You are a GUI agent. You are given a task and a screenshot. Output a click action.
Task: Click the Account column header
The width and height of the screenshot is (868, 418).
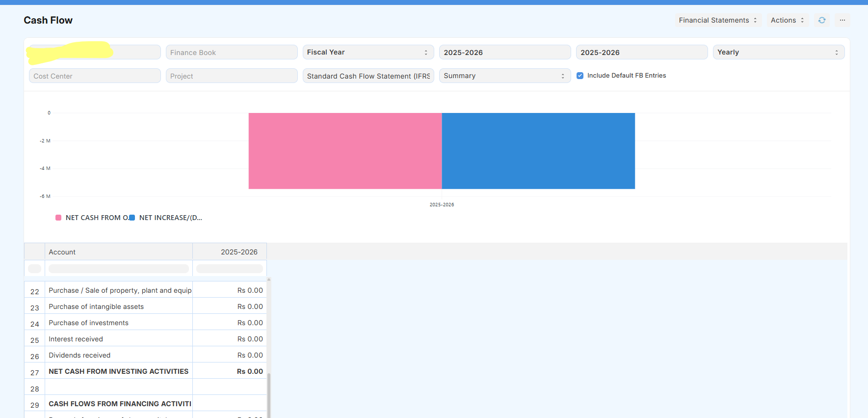point(118,252)
